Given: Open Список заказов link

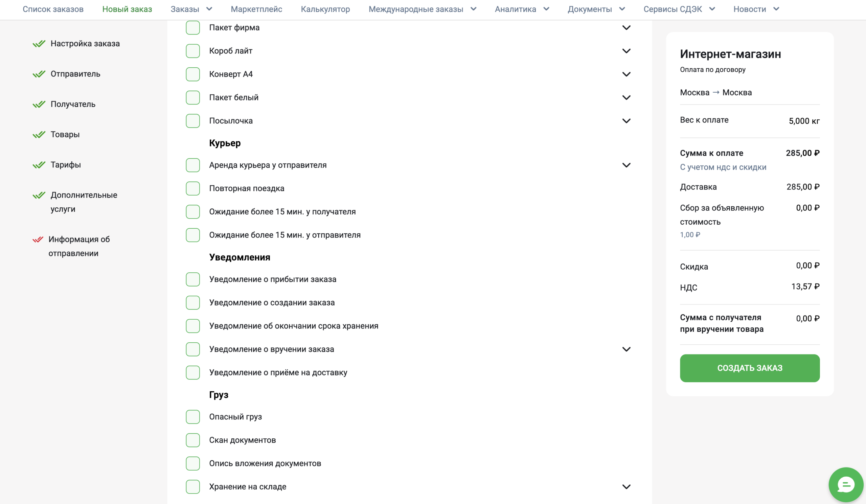Looking at the screenshot, I should click(53, 9).
